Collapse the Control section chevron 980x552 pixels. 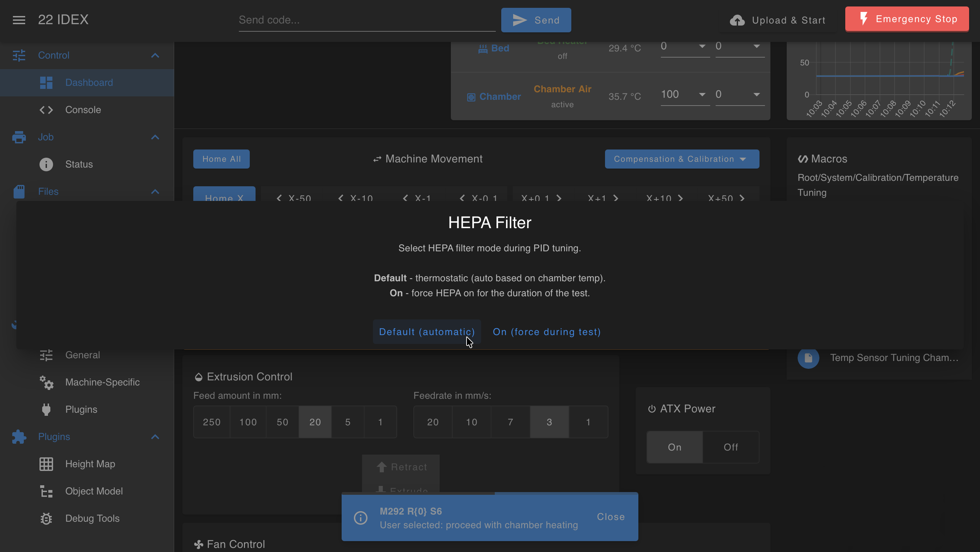tap(155, 56)
